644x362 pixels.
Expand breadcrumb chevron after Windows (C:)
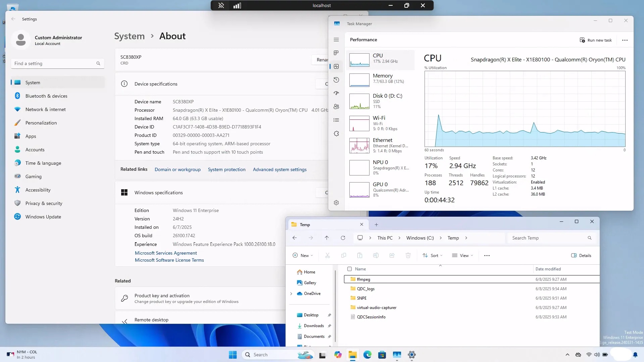[x=441, y=238]
